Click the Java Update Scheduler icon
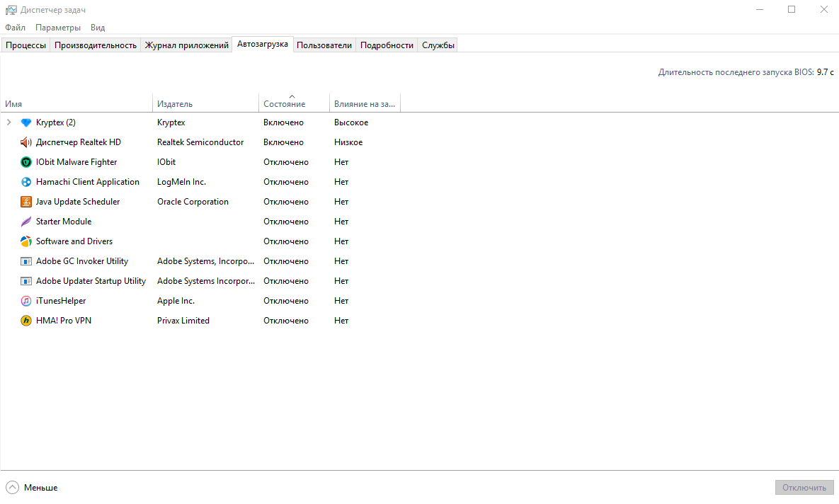The width and height of the screenshot is (839, 504). (25, 202)
